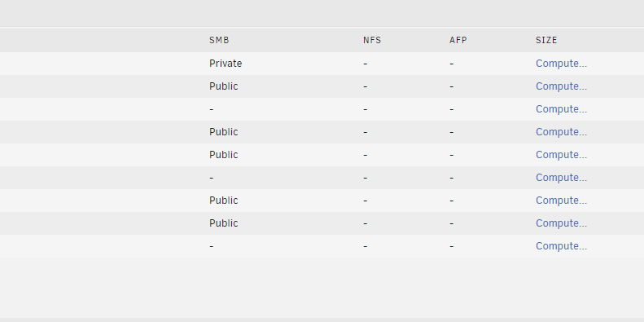Select the AFP column header

(458, 40)
